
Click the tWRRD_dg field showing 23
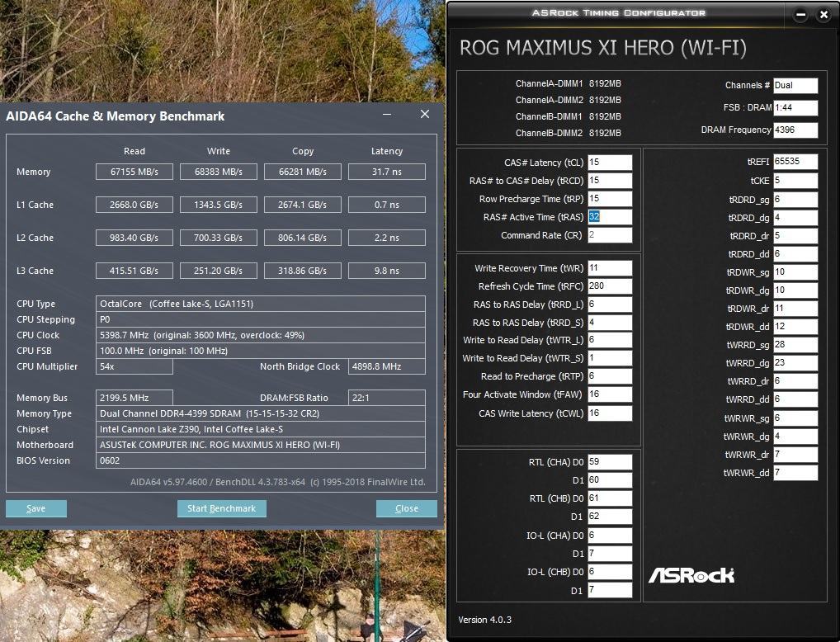coord(795,363)
